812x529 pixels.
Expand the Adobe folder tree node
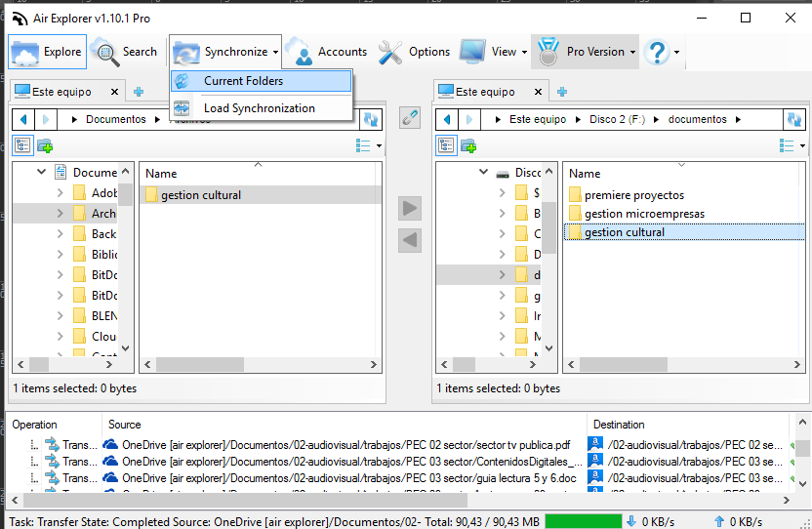(x=60, y=193)
